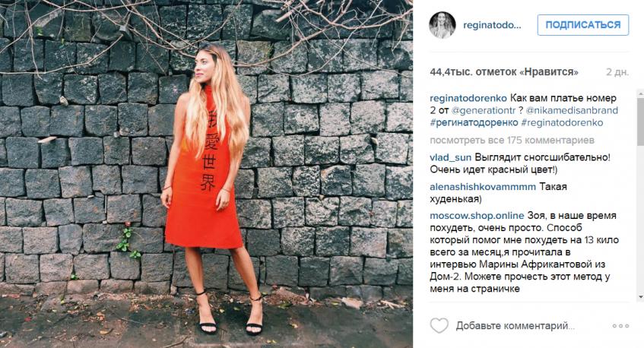Open the reginatodorenko caption author link
The width and height of the screenshot is (644, 348).
[468, 99]
